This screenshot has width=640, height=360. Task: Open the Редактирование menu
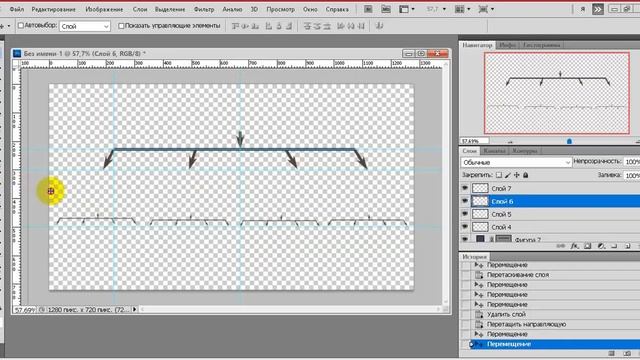click(53, 9)
